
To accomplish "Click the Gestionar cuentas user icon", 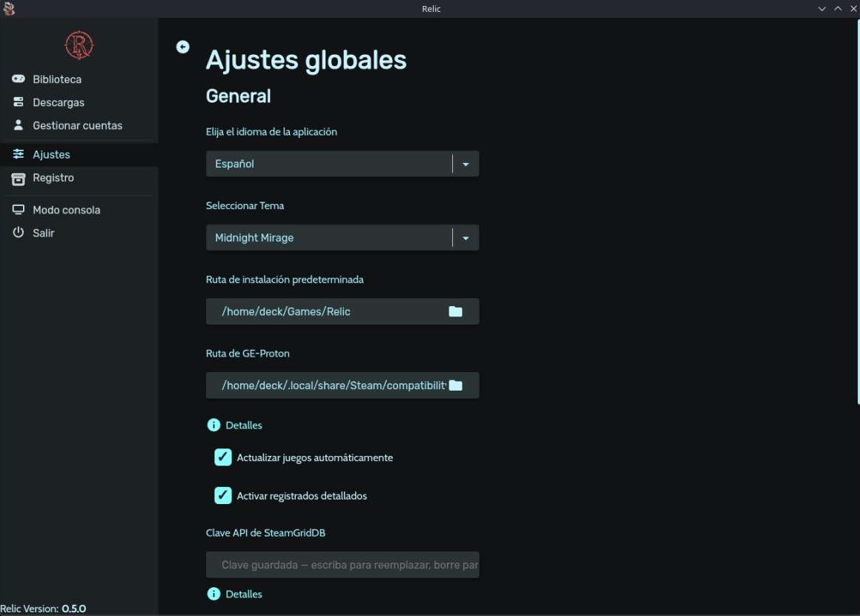I will tap(18, 125).
